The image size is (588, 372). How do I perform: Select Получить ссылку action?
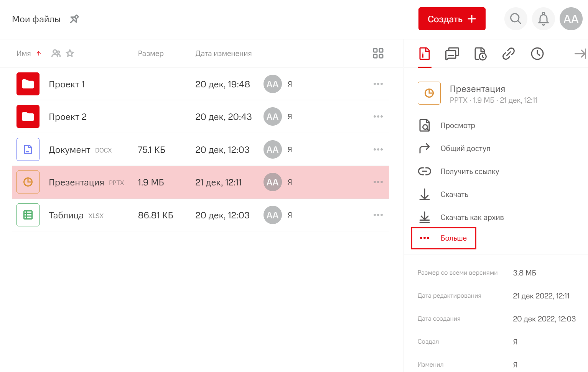coord(469,172)
